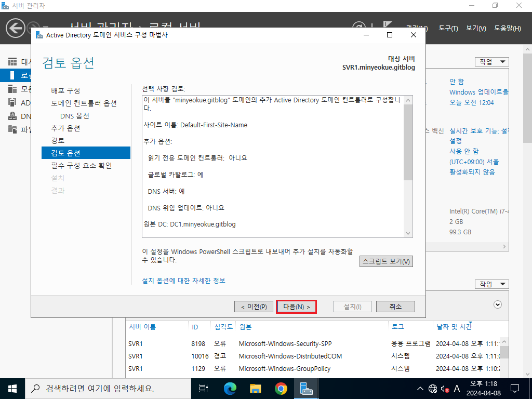This screenshot has width=532, height=399.
Task: Sort events by 원본 column
Action: tap(245, 327)
